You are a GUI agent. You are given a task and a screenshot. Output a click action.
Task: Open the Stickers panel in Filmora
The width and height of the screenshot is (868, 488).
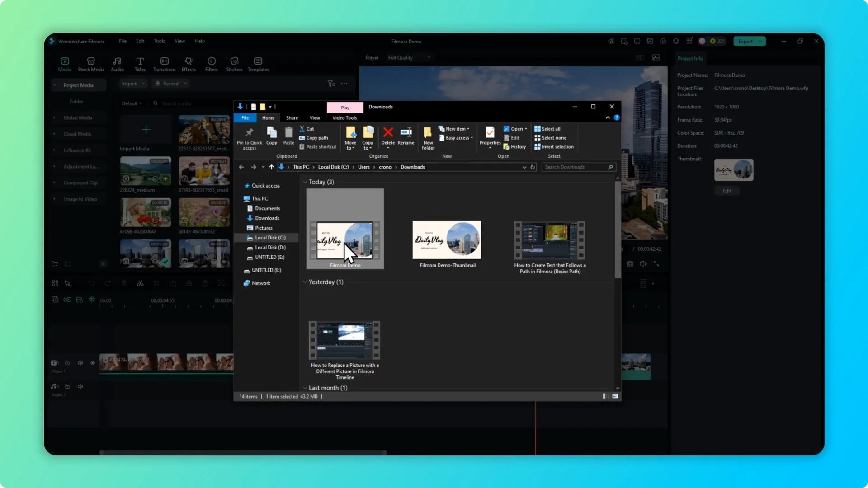(234, 64)
